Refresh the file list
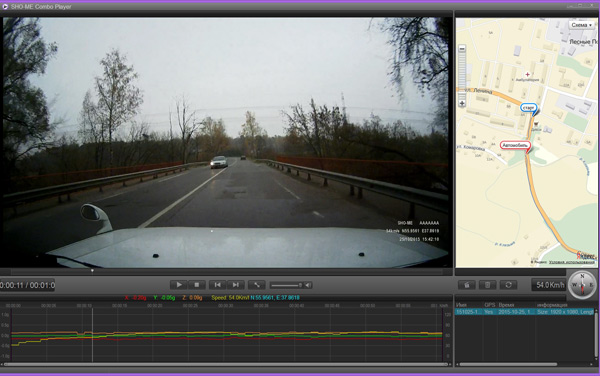Viewport: 600px width, 376px height. pyautogui.click(x=508, y=285)
